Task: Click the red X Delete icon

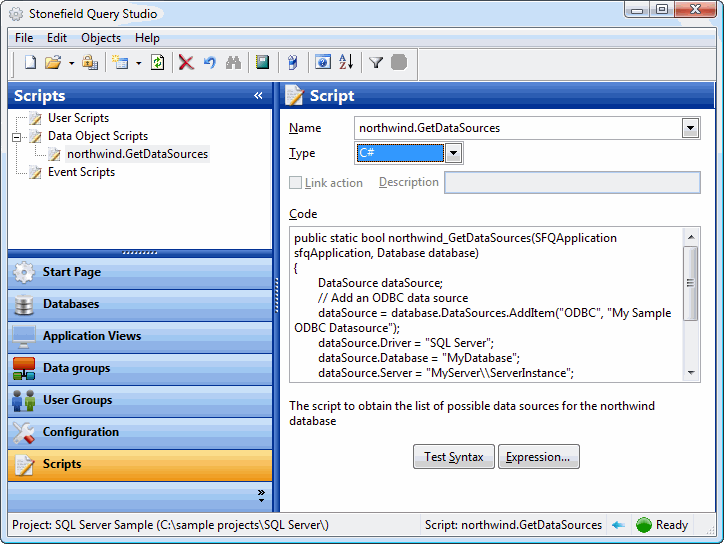Action: 186,63
